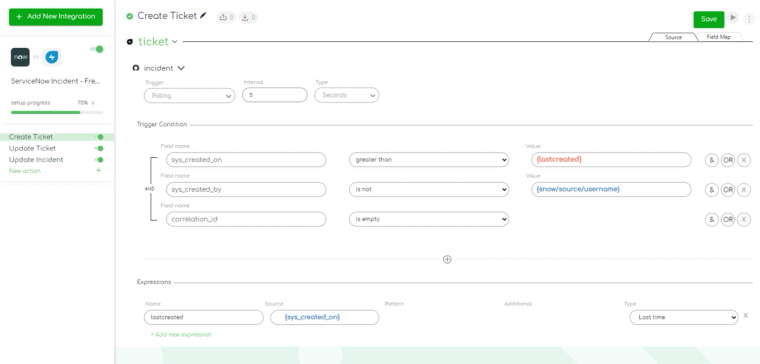Viewport: 760px width, 364px height.
Task: Click the Expressions section label
Action: [x=154, y=282]
